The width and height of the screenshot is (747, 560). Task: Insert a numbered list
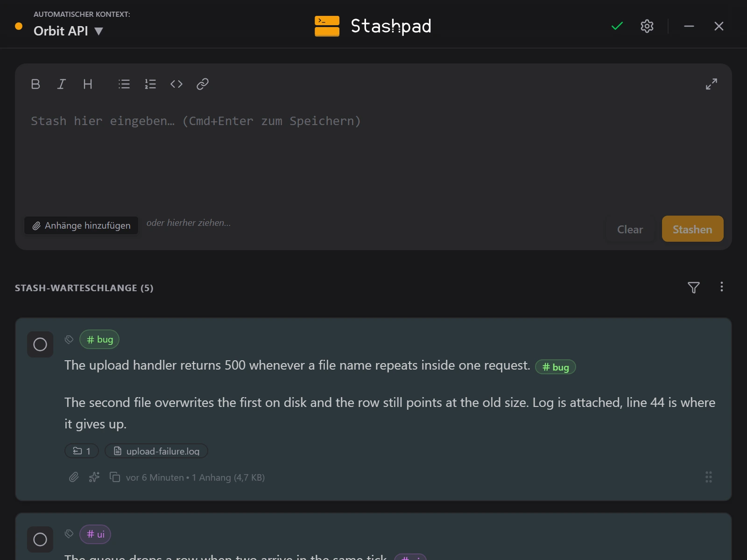pyautogui.click(x=150, y=84)
